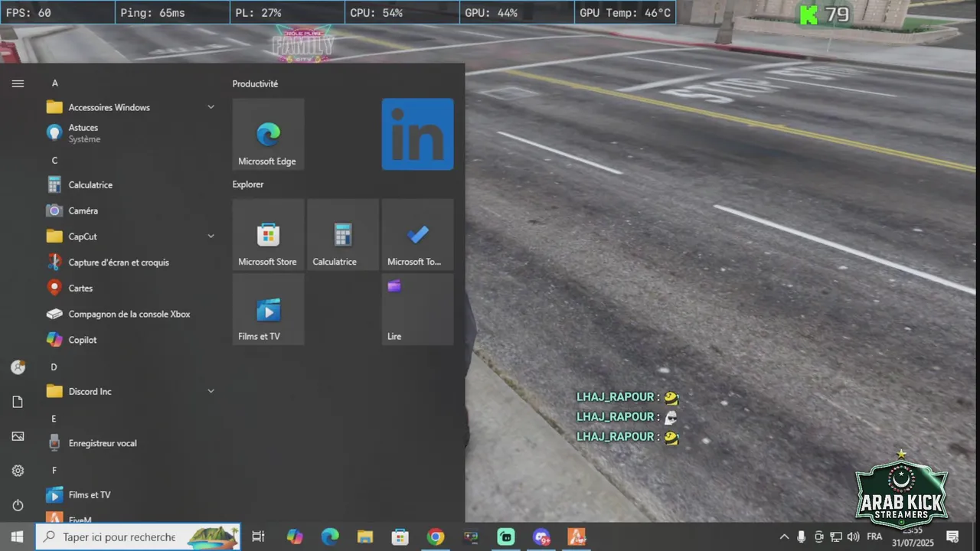
Task: Open the notification center icon
Action: (952, 536)
